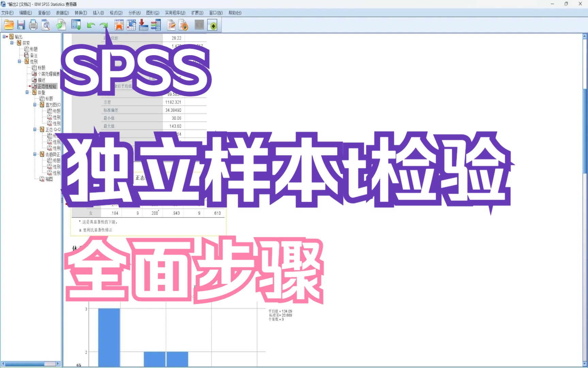The image size is (588, 368).
Task: Open the 分析(A) menu
Action: pos(134,13)
